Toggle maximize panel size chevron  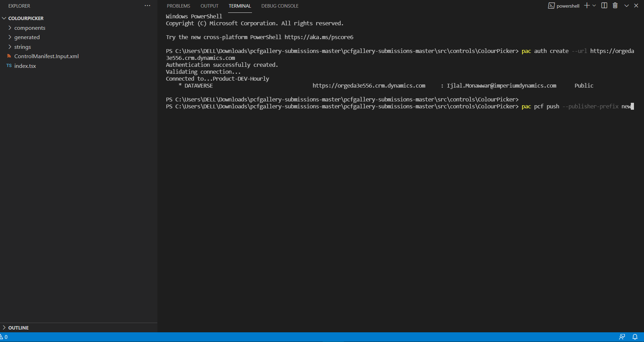pos(626,6)
